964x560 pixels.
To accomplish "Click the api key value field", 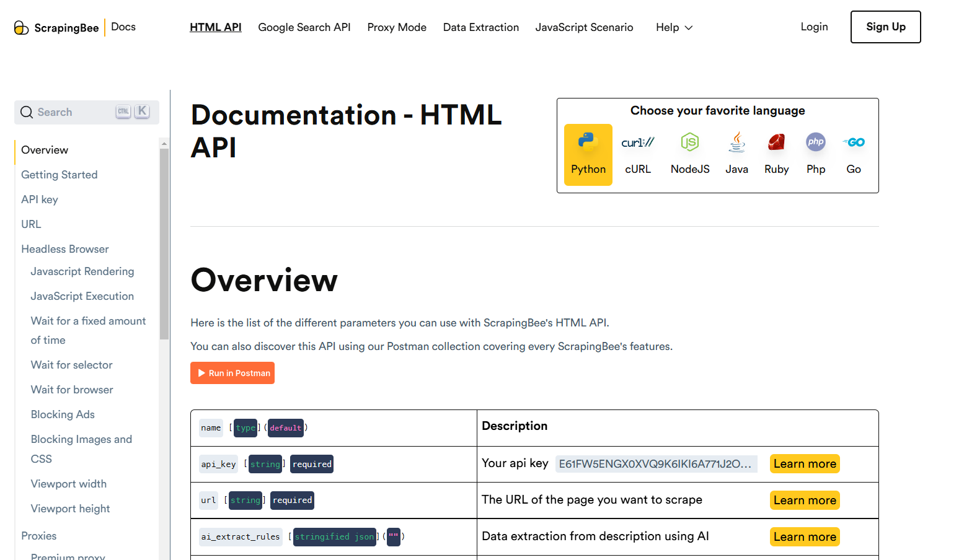I will point(656,464).
